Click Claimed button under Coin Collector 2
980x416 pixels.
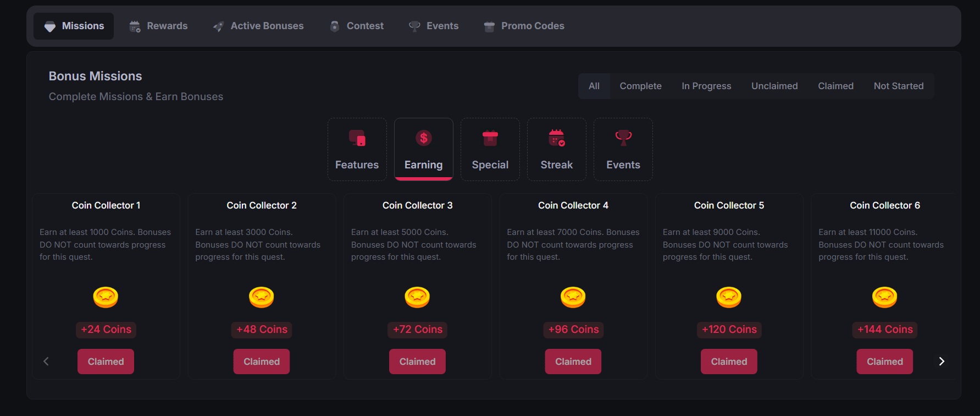click(x=262, y=362)
